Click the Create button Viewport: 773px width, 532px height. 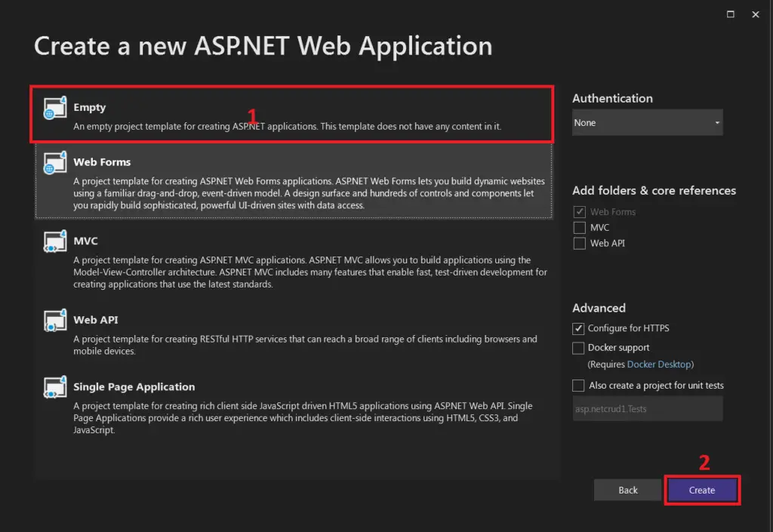[x=702, y=490]
